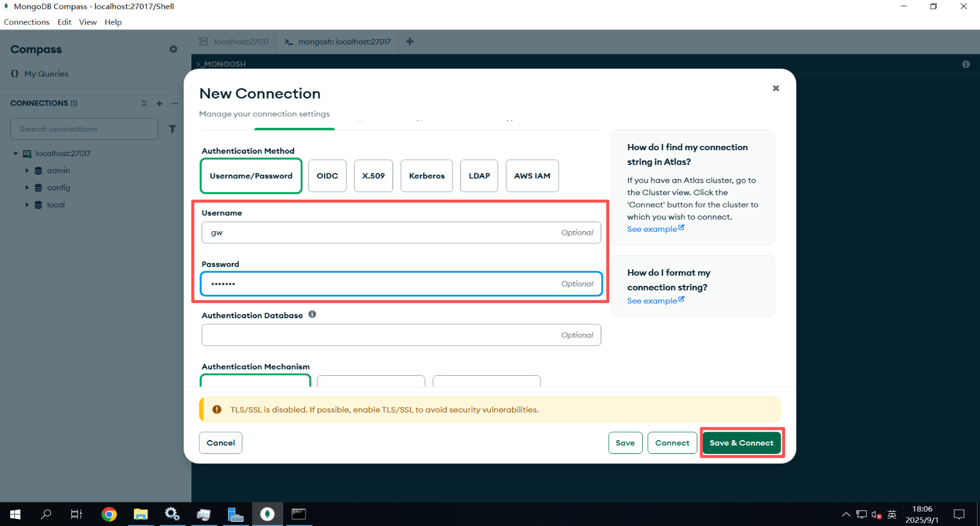The image size is (980, 526).
Task: Select AWS IAM authentication method
Action: click(532, 176)
